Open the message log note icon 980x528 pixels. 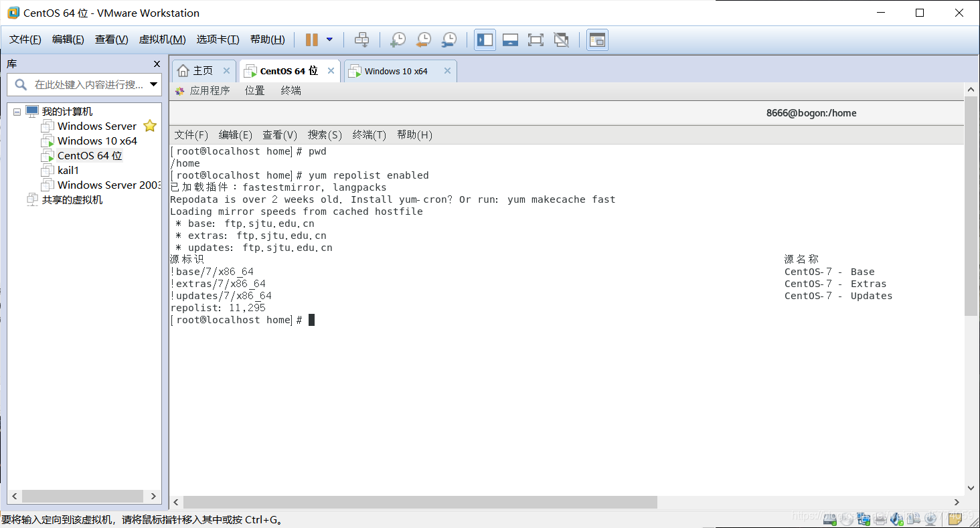pos(955,519)
